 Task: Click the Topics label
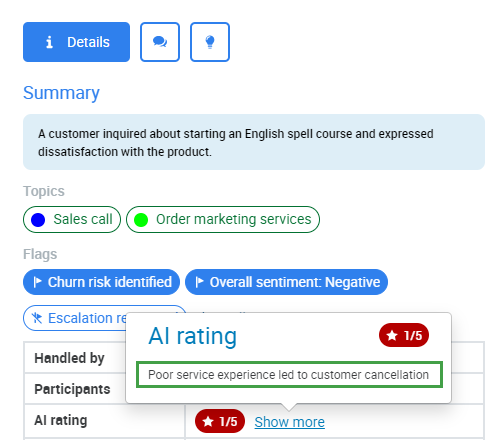point(44,191)
